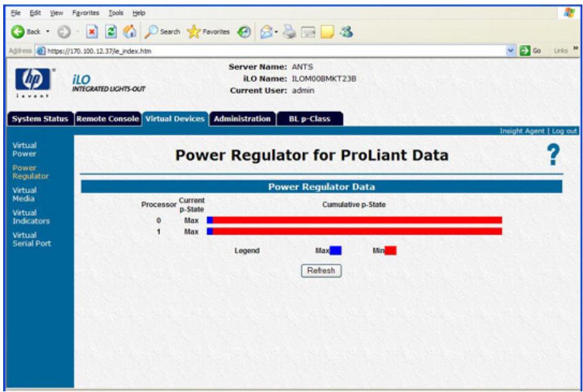
Task: Switch to the System Status tab
Action: [40, 120]
